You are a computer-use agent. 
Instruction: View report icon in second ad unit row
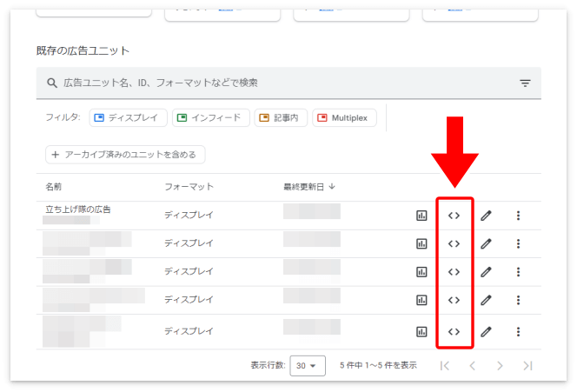pyautogui.click(x=421, y=243)
